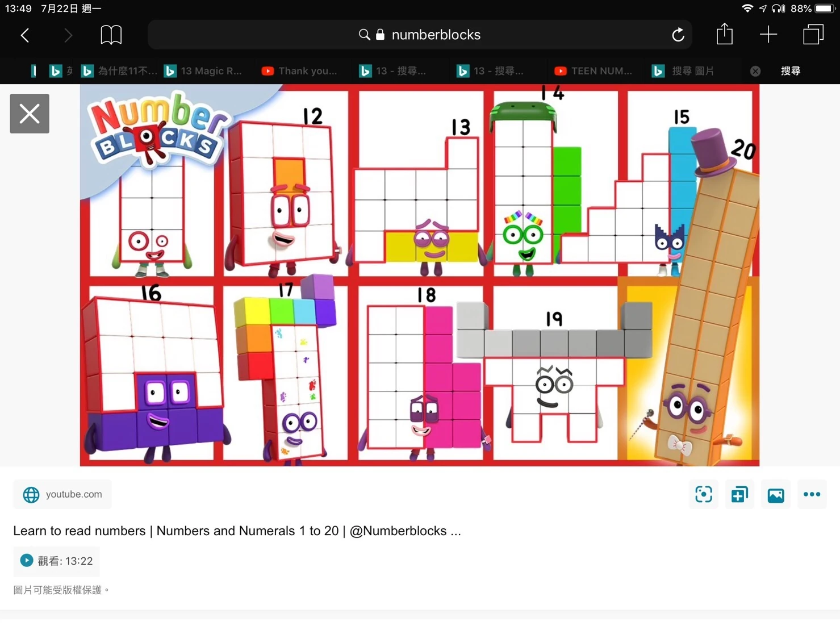Tap the lock icon in the address bar
The height and width of the screenshot is (630, 840).
click(381, 35)
